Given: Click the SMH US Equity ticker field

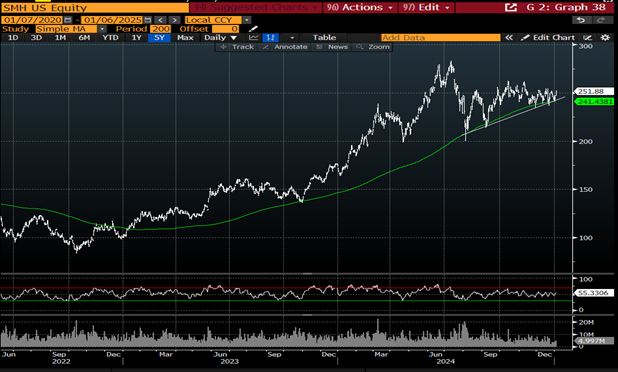Looking at the screenshot, I should (x=95, y=7).
